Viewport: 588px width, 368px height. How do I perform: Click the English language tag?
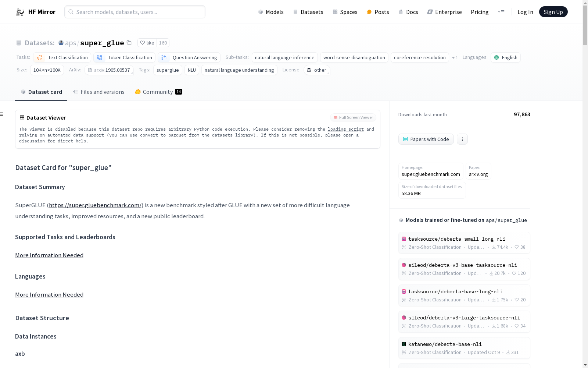click(505, 57)
